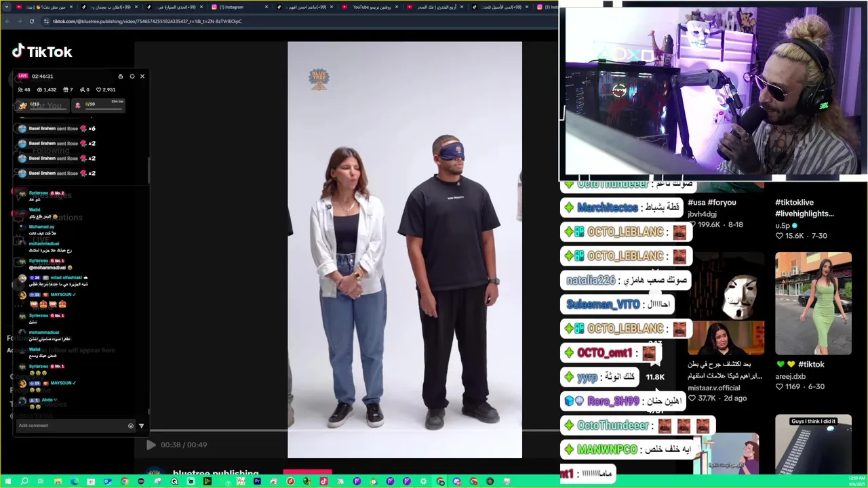Click the rose goal progress bar 0/10
The height and width of the screenshot is (488, 868).
(99, 105)
